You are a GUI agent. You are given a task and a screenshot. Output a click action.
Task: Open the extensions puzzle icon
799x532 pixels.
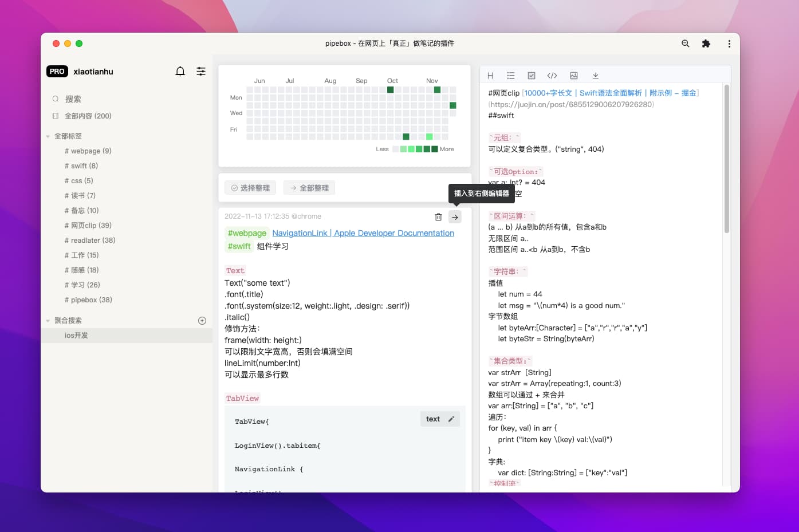click(x=706, y=44)
